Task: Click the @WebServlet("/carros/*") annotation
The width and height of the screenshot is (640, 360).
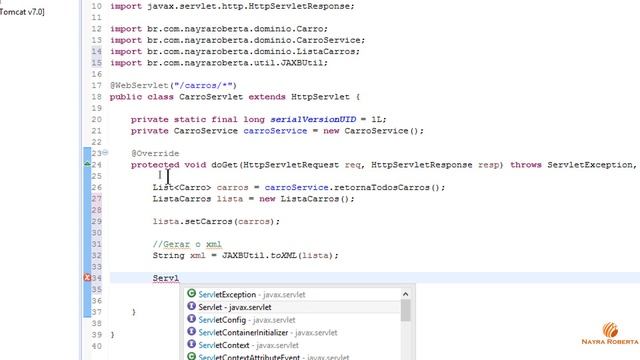Action: pyautogui.click(x=173, y=85)
